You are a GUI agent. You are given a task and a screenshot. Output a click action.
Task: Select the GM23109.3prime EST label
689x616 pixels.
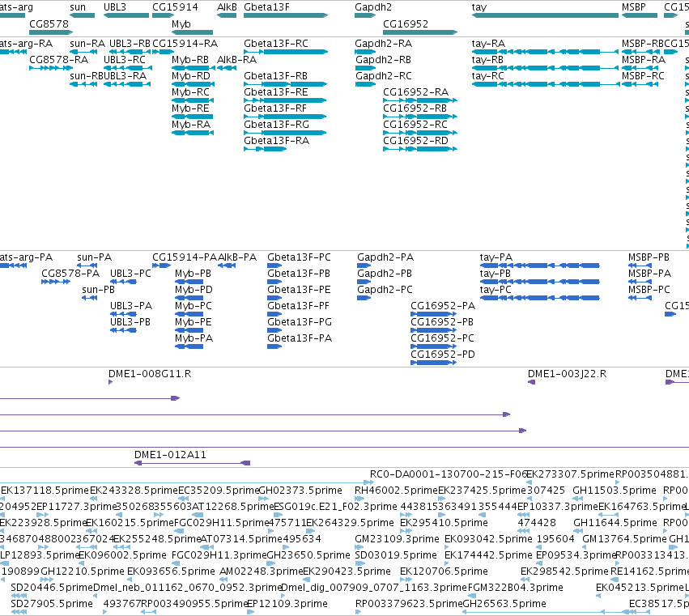coord(397,538)
